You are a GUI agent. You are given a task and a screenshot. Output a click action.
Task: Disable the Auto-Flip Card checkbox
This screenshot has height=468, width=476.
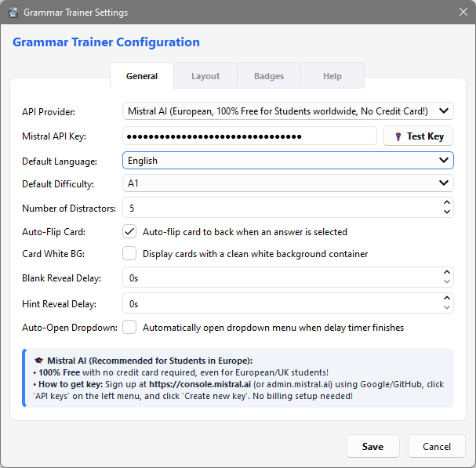click(129, 232)
